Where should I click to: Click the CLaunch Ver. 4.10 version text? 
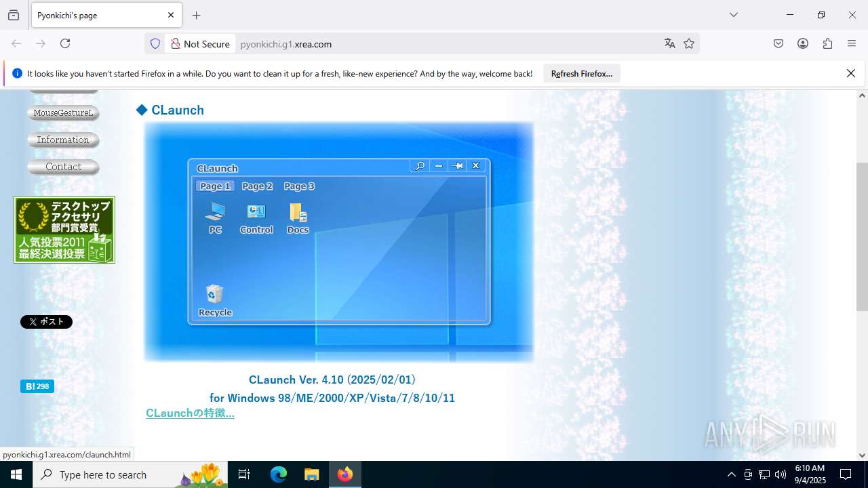coord(332,380)
